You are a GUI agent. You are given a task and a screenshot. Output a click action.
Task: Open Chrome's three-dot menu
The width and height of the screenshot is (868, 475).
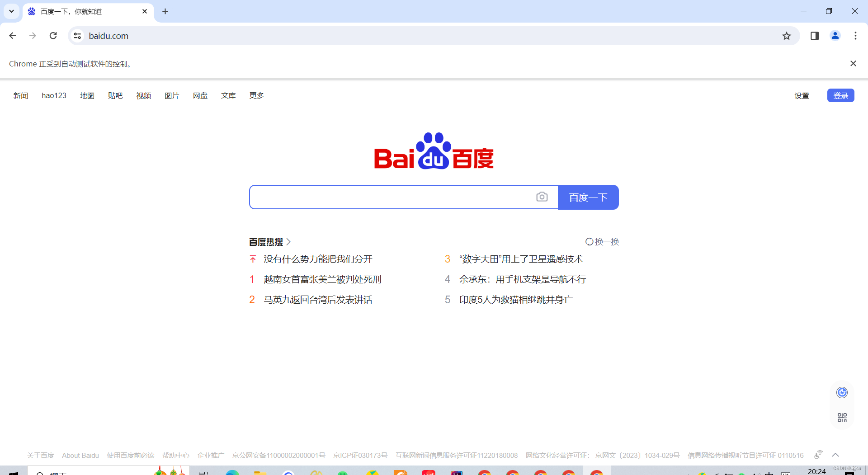[855, 36]
